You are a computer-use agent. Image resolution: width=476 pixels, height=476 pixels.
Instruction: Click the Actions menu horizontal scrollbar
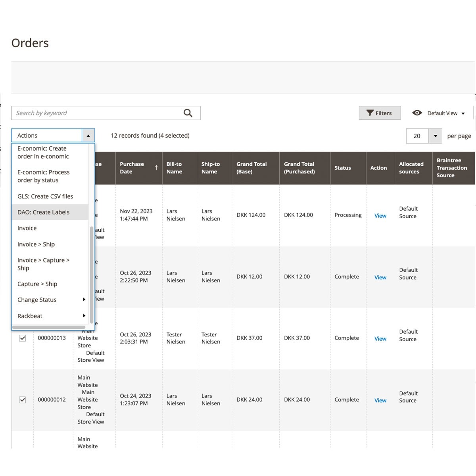[48, 328]
